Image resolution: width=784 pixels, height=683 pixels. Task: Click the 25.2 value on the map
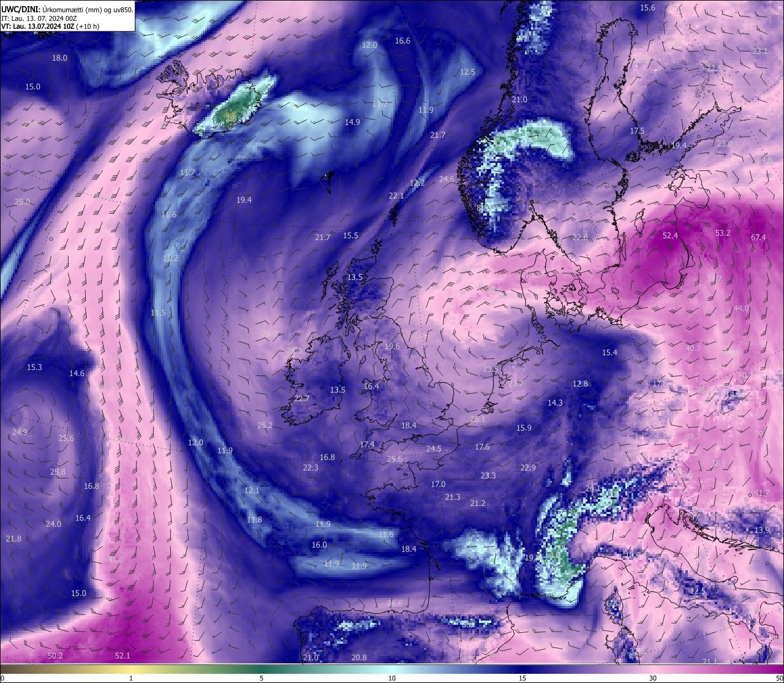point(265,425)
